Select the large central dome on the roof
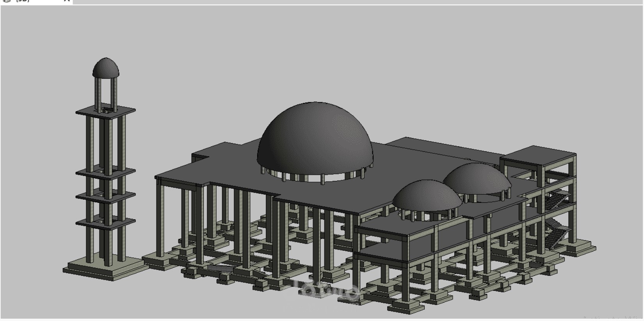 point(315,138)
